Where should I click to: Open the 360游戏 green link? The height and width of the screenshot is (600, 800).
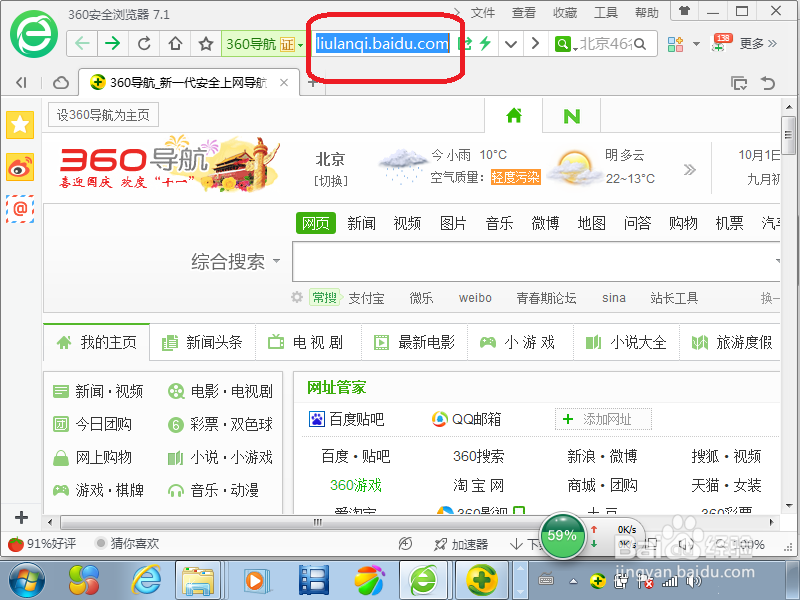[356, 485]
